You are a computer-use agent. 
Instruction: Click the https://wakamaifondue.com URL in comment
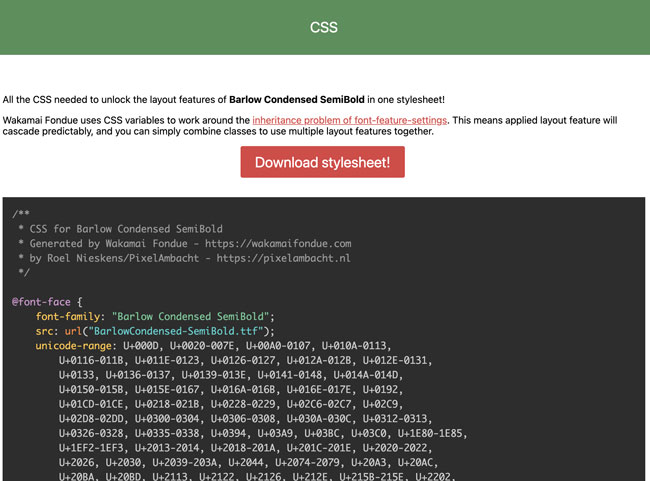coord(278,243)
